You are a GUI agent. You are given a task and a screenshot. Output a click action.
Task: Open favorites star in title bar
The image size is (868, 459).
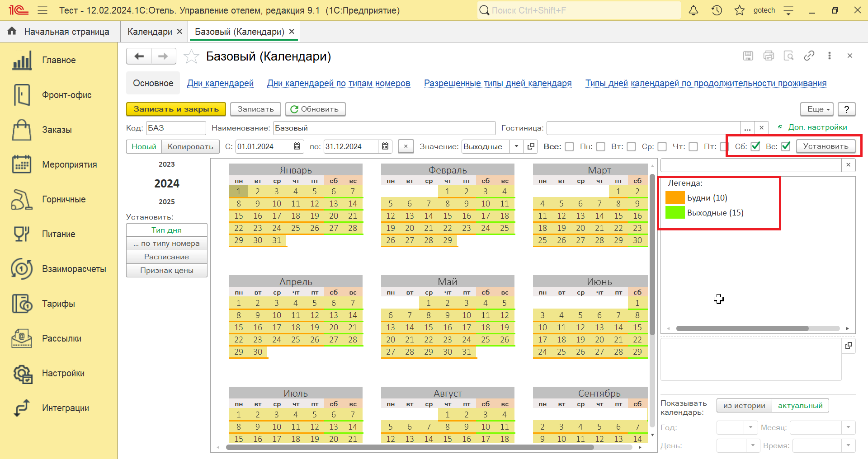[740, 10]
